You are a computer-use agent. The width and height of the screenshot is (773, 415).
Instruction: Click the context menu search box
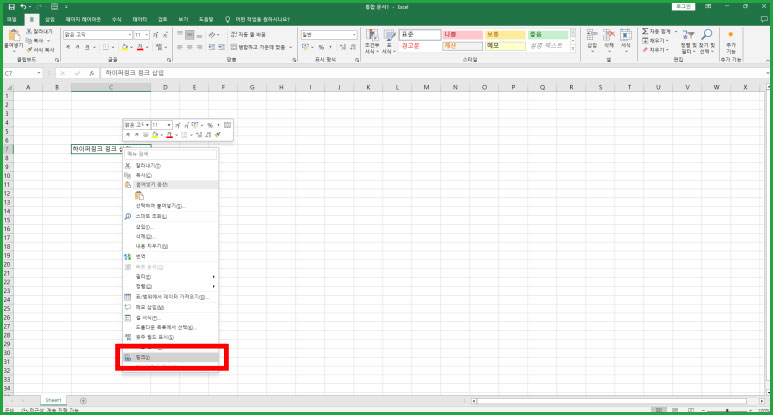pyautogui.click(x=171, y=154)
